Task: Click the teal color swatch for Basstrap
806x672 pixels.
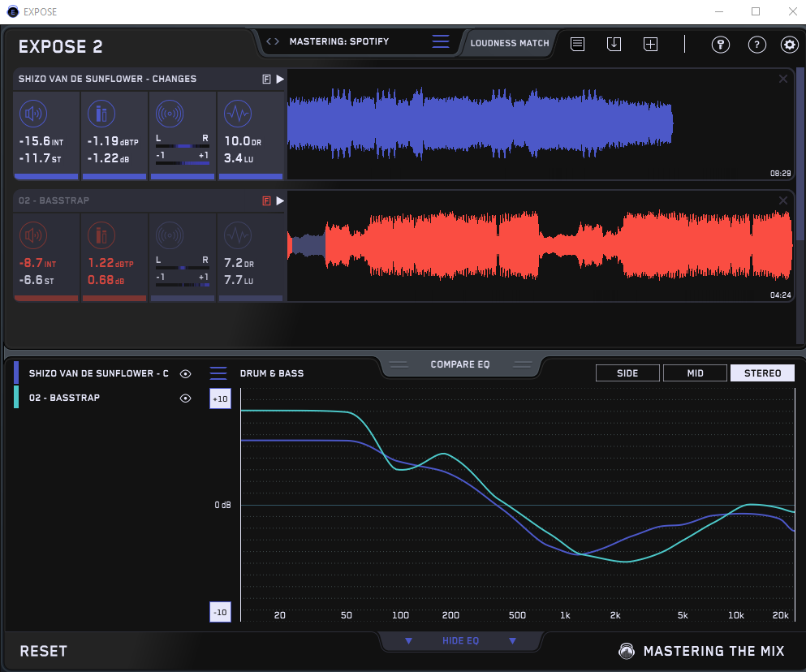Action: tap(16, 397)
